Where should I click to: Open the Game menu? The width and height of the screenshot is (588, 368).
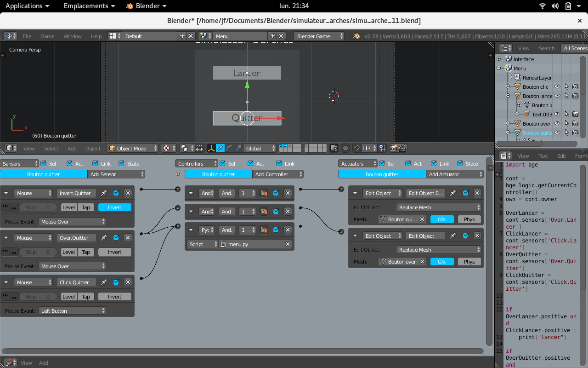[x=47, y=36]
